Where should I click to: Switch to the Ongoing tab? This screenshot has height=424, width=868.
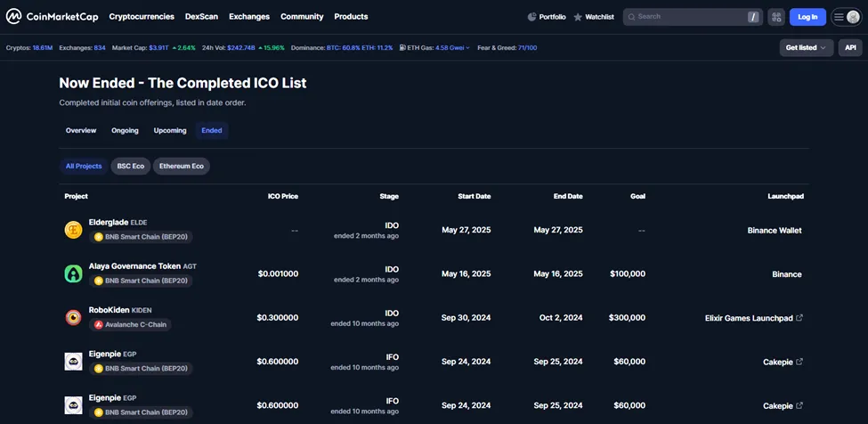point(126,131)
